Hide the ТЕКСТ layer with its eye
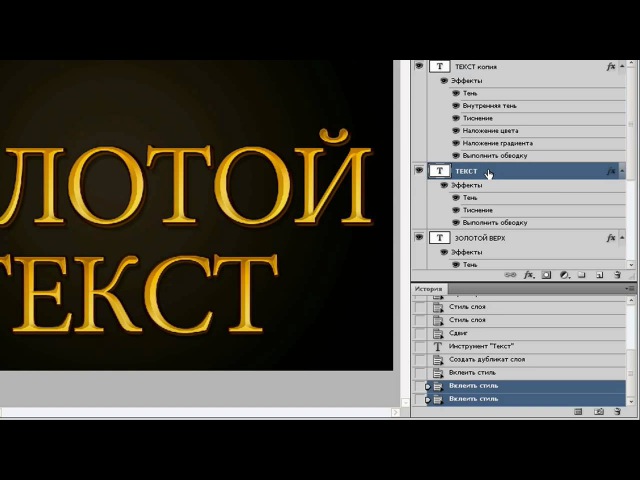The height and width of the screenshot is (480, 640). pyautogui.click(x=419, y=170)
